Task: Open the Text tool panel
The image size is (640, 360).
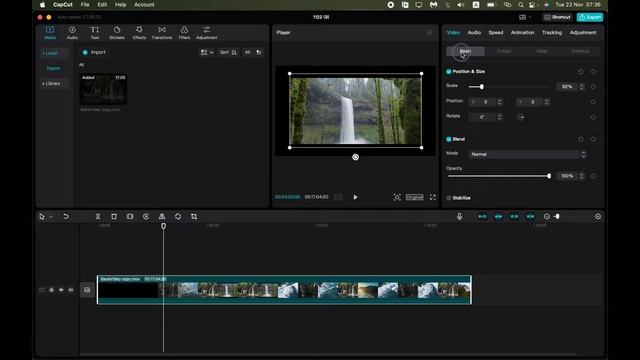Action: (x=95, y=33)
